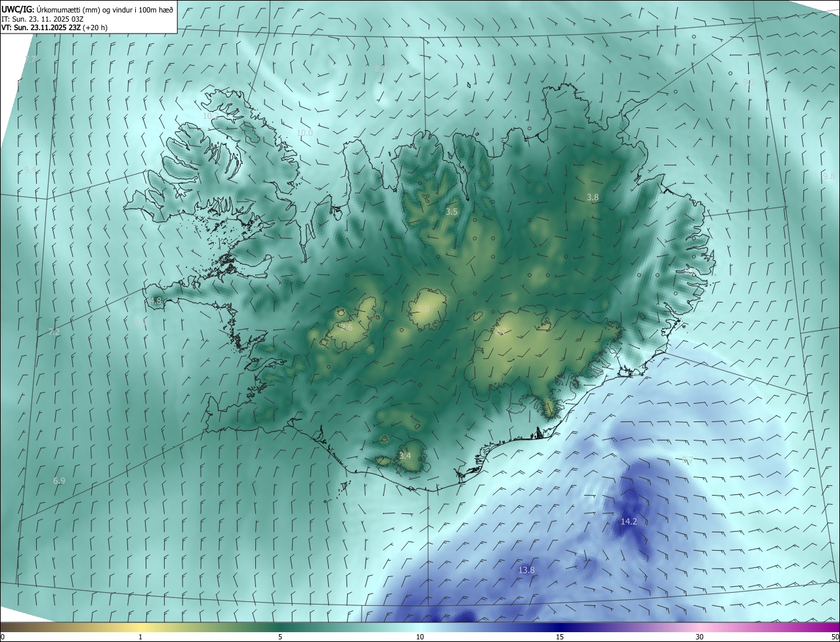
Task: Click the 10.0 value label on the map
Action: tap(304, 133)
